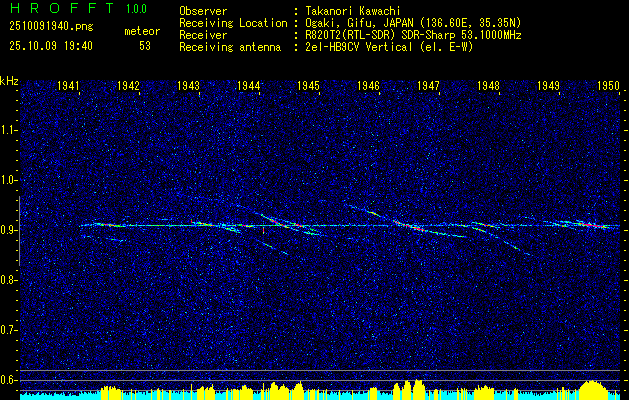Viewport: 629px width, 400px height.
Task: Select the filename 2510091940.png
Action: 51,27
